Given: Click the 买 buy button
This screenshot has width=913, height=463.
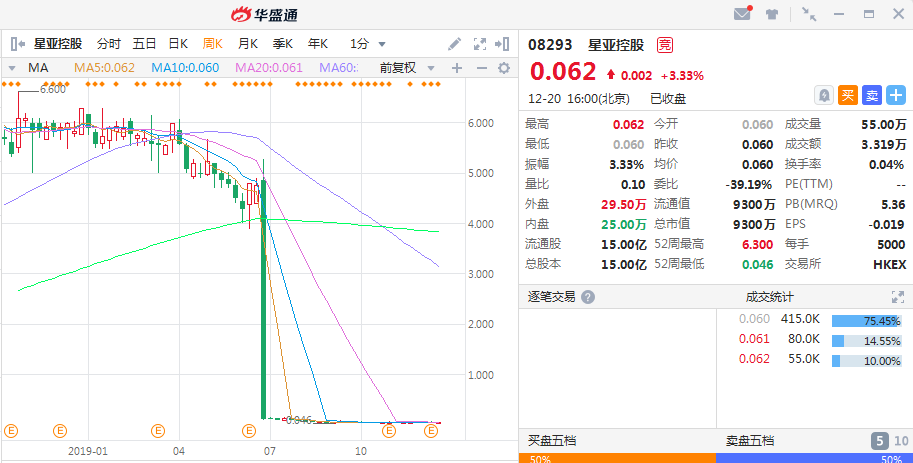Looking at the screenshot, I should click(x=848, y=96).
